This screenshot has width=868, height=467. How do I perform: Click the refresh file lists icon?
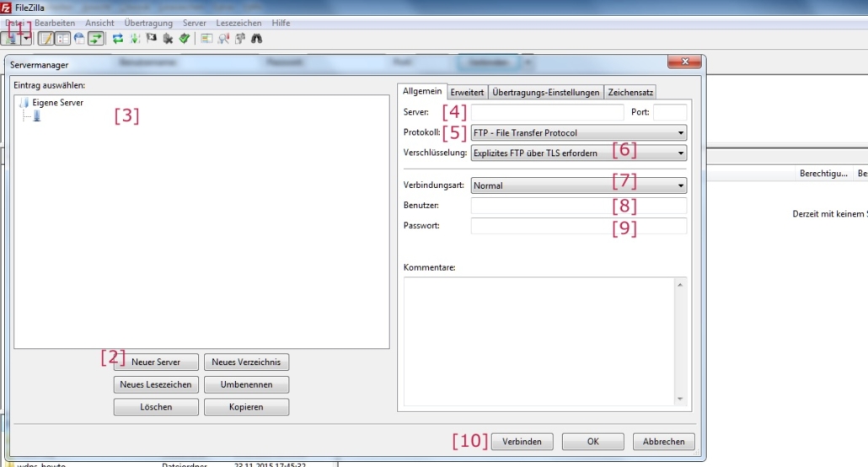[x=118, y=39]
